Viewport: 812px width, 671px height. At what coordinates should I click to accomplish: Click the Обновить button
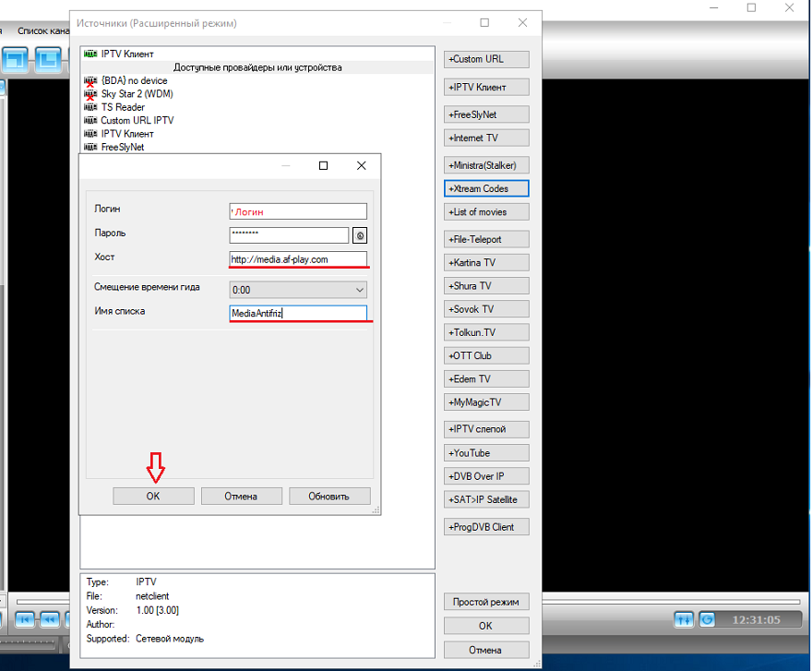329,496
